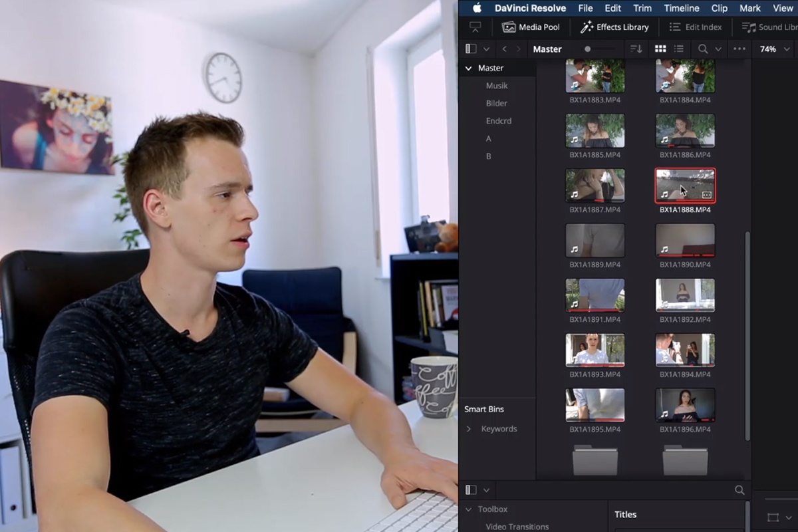Image resolution: width=798 pixels, height=532 pixels.
Task: Open the search filter dropdown chevron
Action: [718, 49]
